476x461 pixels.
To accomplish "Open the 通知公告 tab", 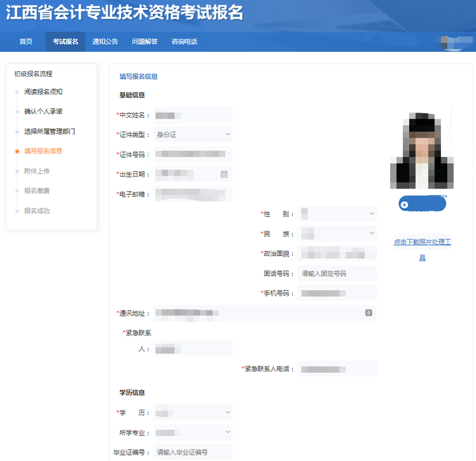I will tap(104, 41).
